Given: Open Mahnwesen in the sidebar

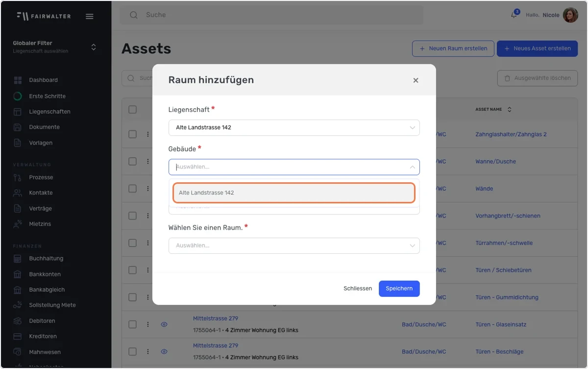Looking at the screenshot, I should (44, 352).
